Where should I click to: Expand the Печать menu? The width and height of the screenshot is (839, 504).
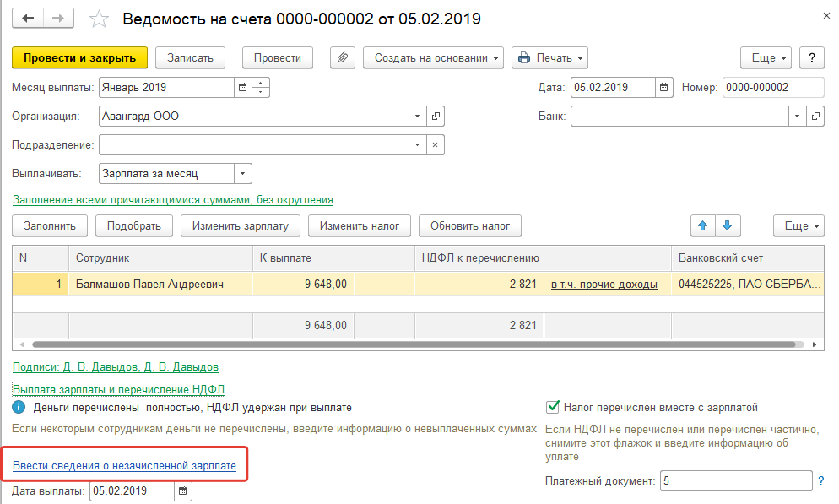(x=549, y=57)
